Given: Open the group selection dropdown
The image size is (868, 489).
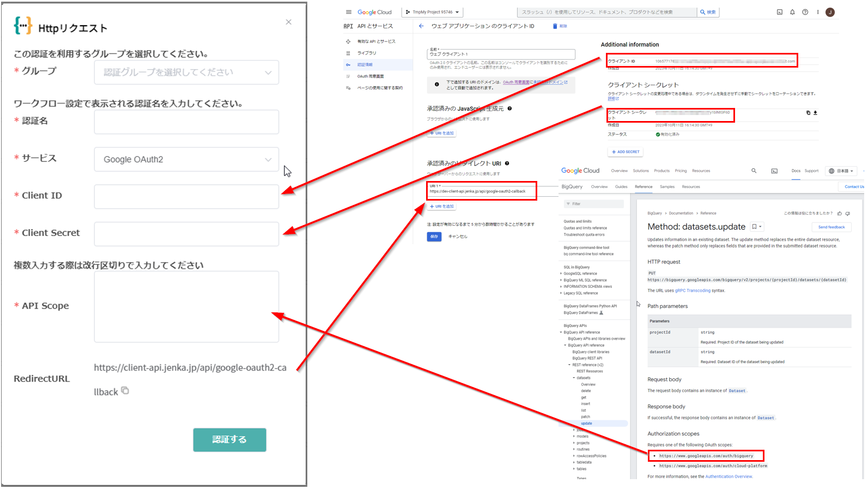Looking at the screenshot, I should [186, 73].
